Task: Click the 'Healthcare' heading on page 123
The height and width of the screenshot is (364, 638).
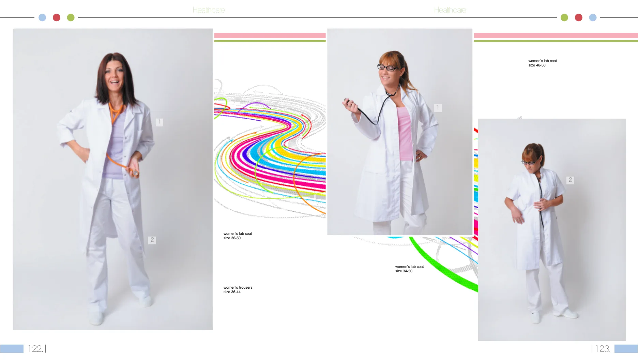Action: coord(450,10)
